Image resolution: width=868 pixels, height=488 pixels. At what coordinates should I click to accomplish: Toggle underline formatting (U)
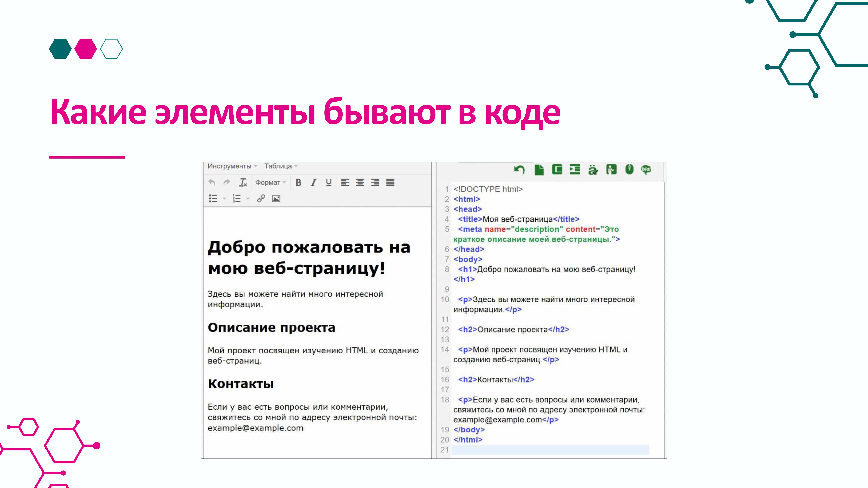[329, 182]
